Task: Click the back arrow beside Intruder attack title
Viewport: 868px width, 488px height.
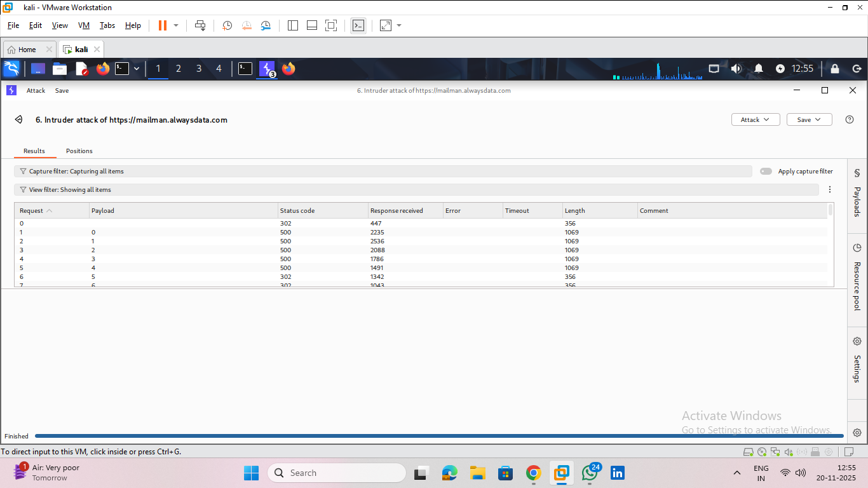Action: click(x=19, y=119)
